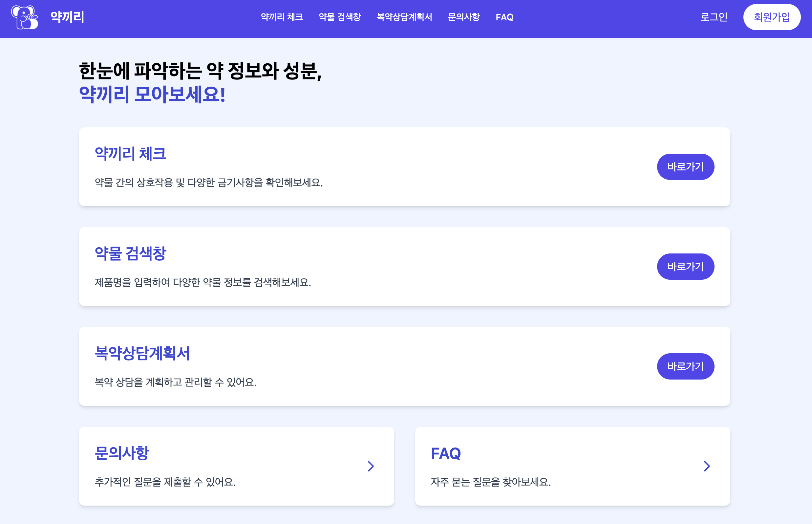The height and width of the screenshot is (524, 812).
Task: Open 문의사항 from the header menu
Action: (464, 17)
